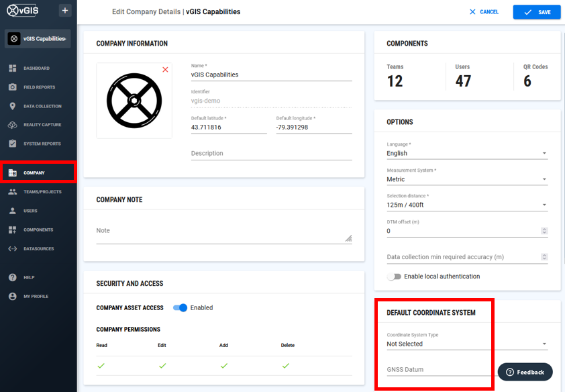Click the company Name field
565x392 pixels.
(271, 75)
